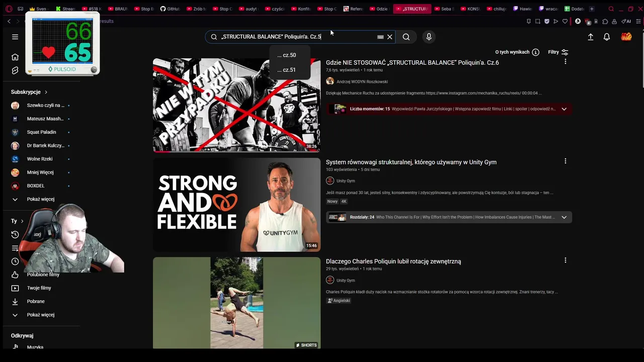Screen dimensions: 644x362
Task: Click the Opera logo menu button
Action: click(x=9, y=9)
